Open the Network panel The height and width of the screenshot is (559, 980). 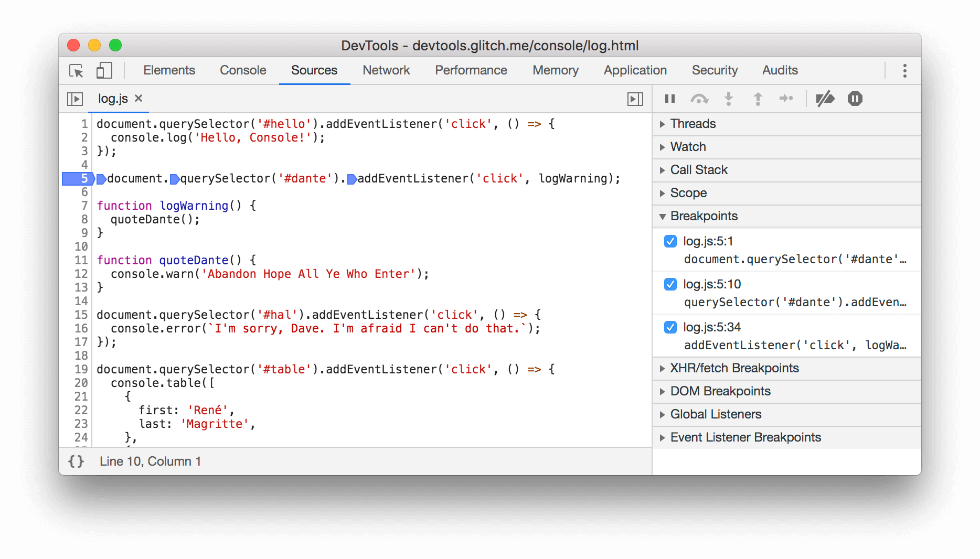pos(386,70)
